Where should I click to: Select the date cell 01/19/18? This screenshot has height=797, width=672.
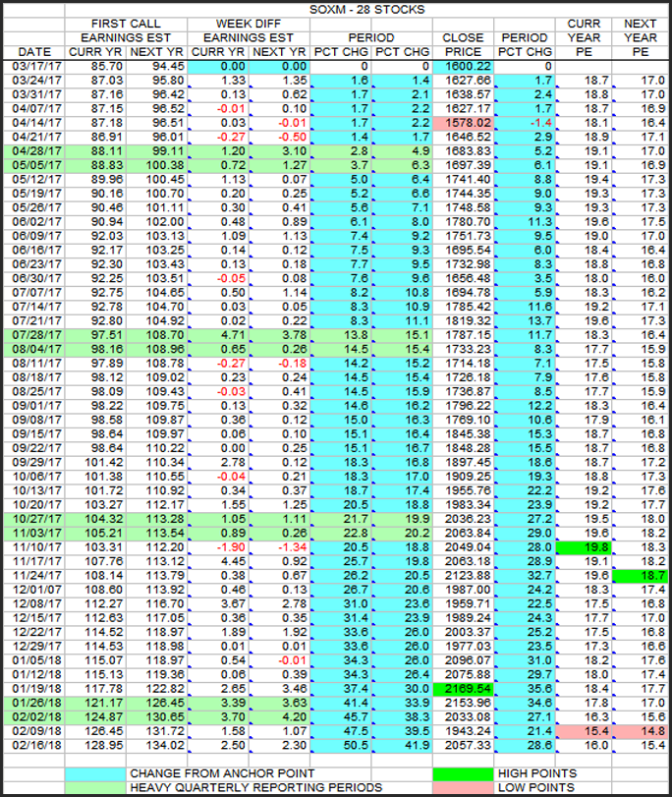click(34, 689)
